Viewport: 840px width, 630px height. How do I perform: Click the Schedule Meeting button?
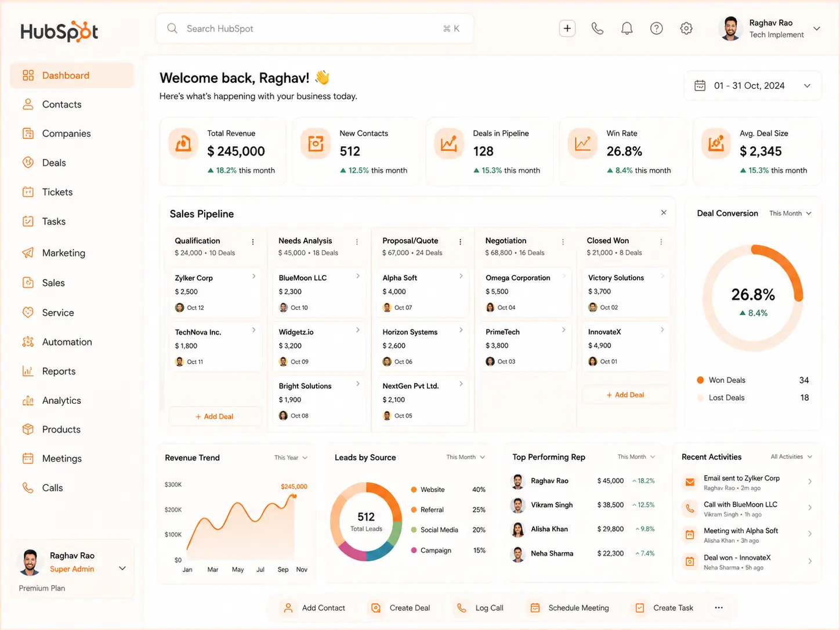coord(570,608)
